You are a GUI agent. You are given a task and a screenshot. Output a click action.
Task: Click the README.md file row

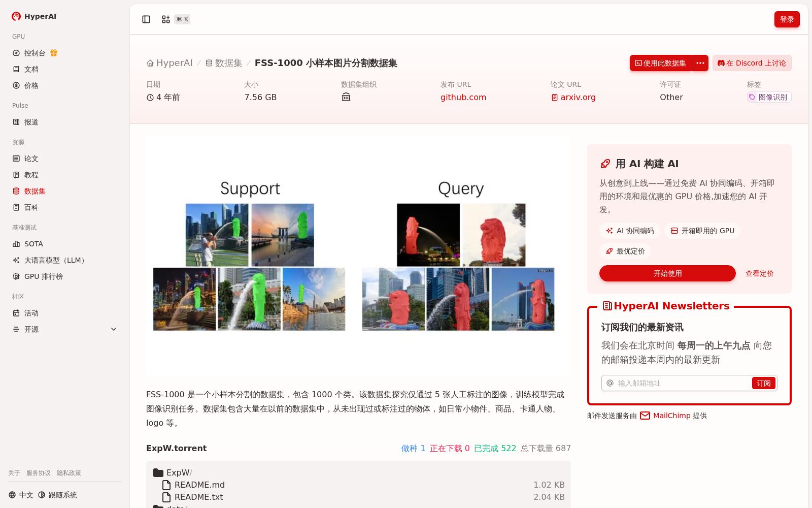point(358,485)
